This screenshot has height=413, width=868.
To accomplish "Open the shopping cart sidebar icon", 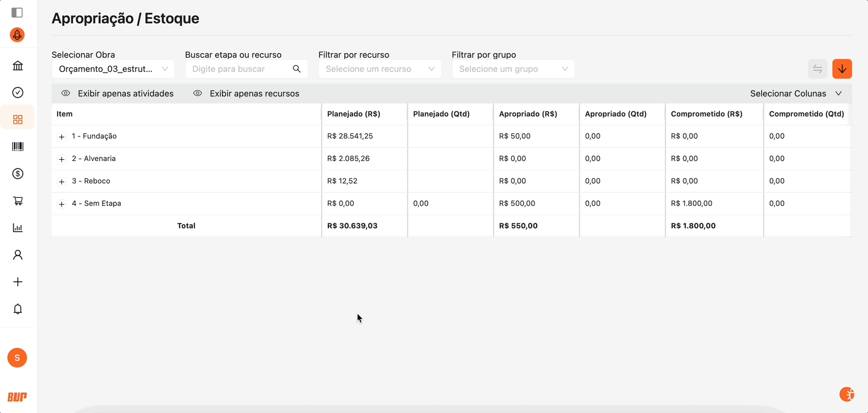I will point(18,200).
